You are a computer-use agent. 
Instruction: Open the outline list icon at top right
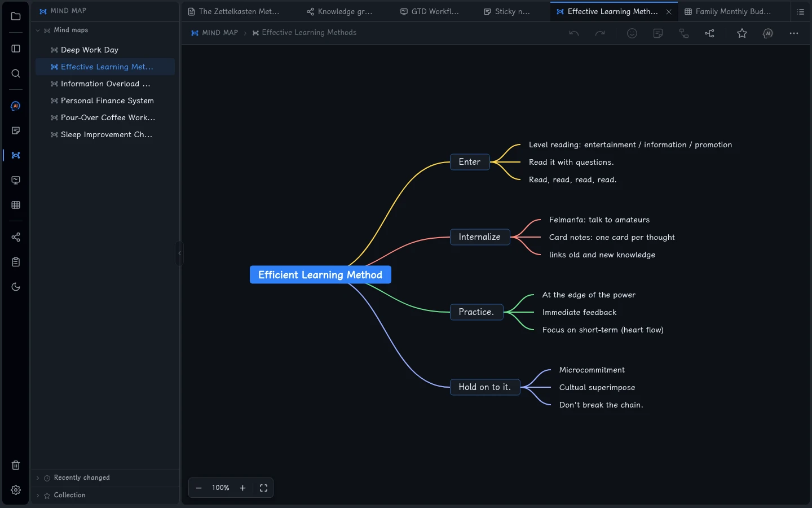pos(801,11)
